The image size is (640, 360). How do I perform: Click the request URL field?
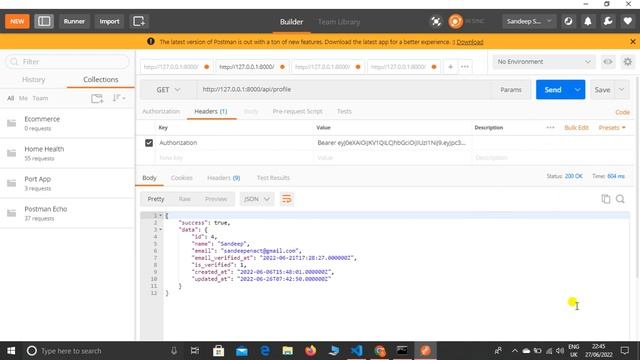(x=344, y=89)
